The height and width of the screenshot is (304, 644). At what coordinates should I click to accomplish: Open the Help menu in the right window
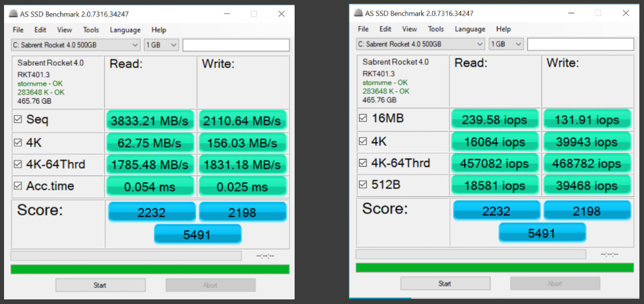click(x=503, y=29)
